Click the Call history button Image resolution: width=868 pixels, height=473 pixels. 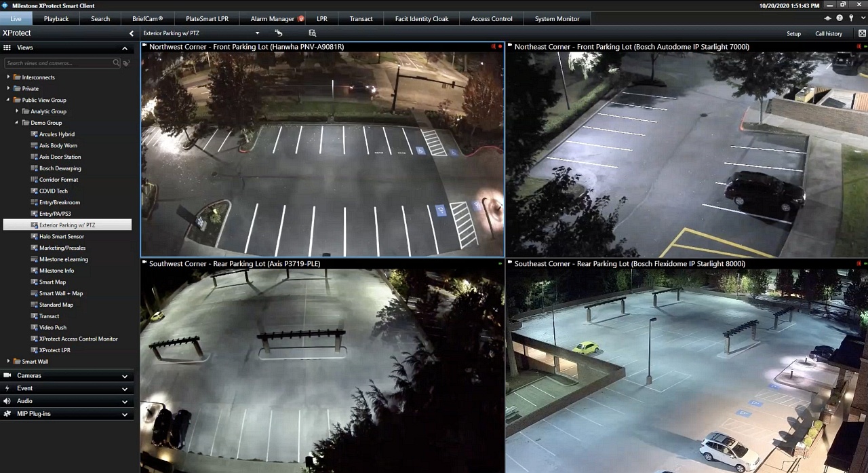tap(829, 33)
